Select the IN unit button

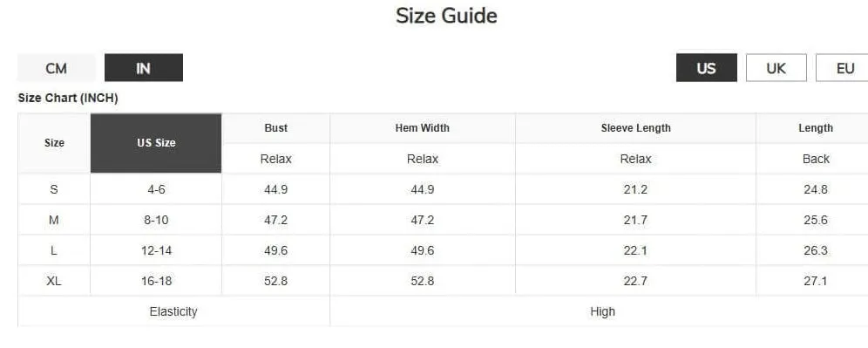(144, 68)
